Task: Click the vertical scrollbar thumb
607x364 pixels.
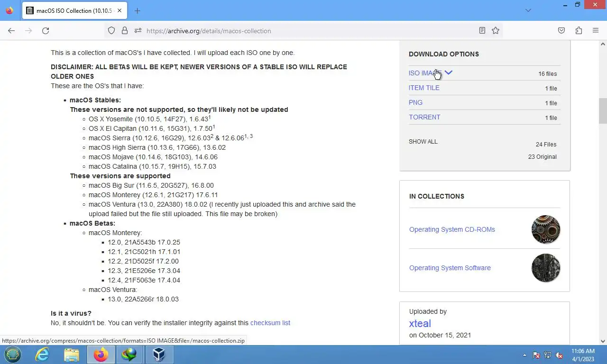Action: coord(603,110)
